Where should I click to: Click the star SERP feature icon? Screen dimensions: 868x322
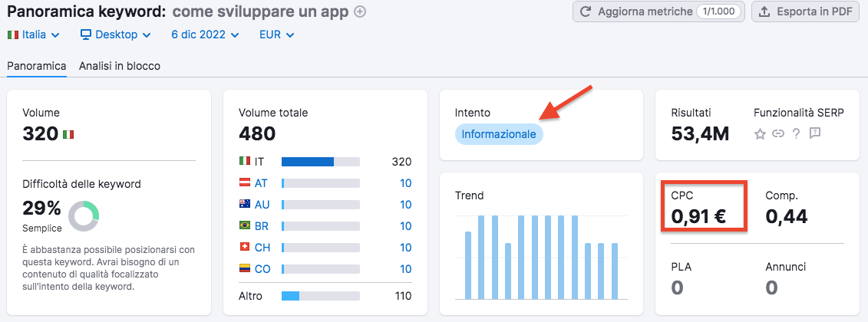pos(760,134)
